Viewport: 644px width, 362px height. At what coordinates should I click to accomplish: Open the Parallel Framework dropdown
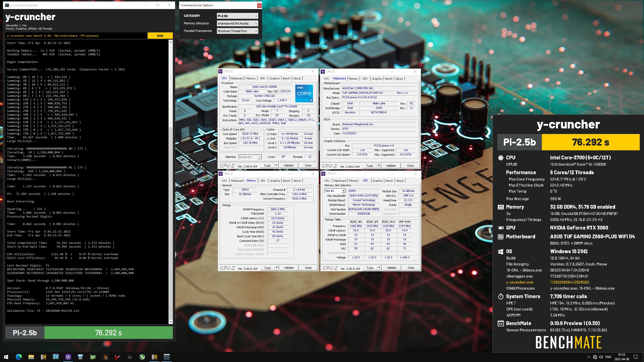(237, 31)
